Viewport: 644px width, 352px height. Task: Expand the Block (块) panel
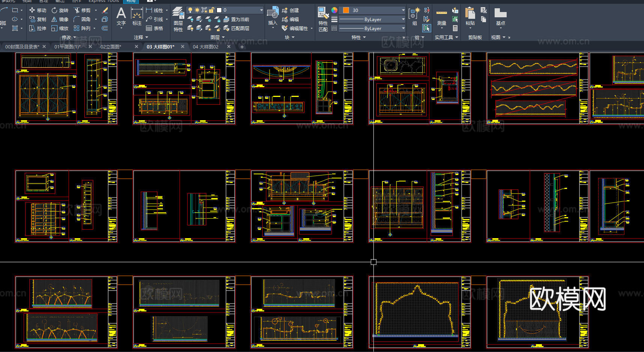click(x=289, y=37)
